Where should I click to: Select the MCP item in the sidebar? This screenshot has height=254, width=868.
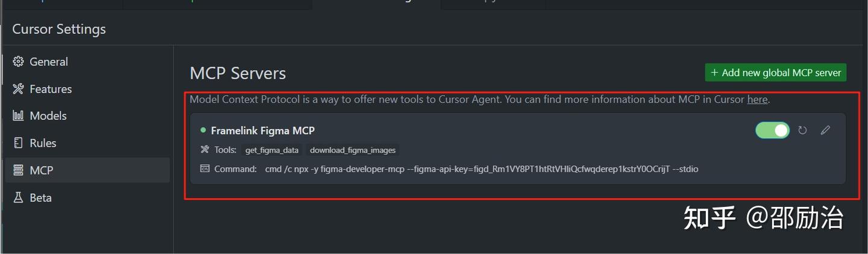[x=41, y=170]
